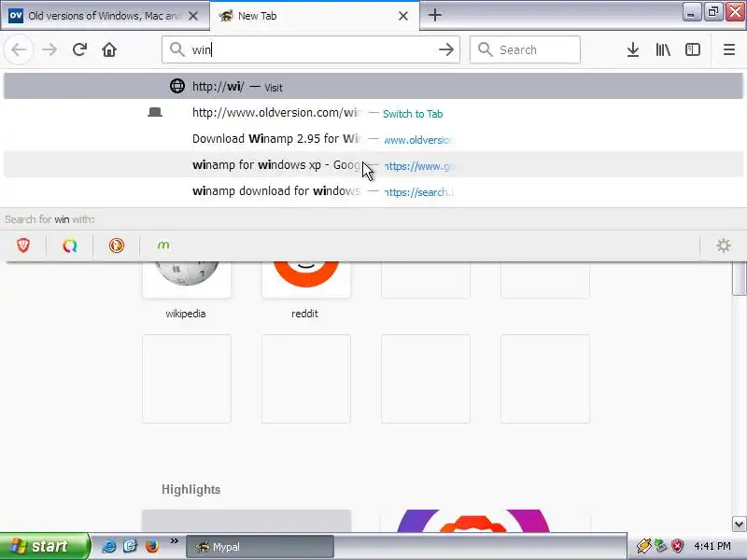
Task: Click the yellow tray icon
Action: pos(643,546)
